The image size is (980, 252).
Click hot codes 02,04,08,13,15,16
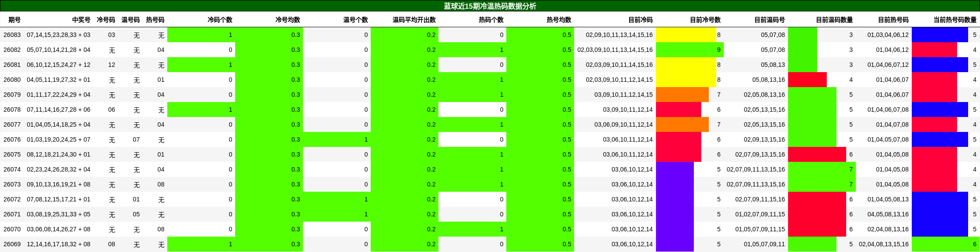click(x=884, y=244)
